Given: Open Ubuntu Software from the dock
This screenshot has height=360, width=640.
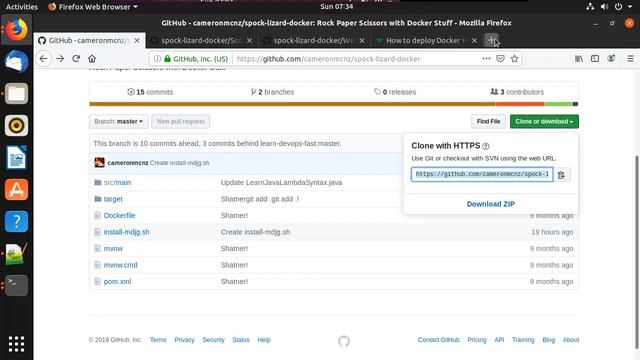Looking at the screenshot, I should point(16,189).
